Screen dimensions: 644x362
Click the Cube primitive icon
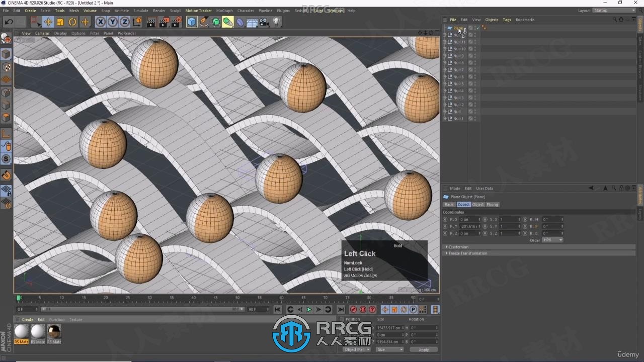[x=192, y=22]
